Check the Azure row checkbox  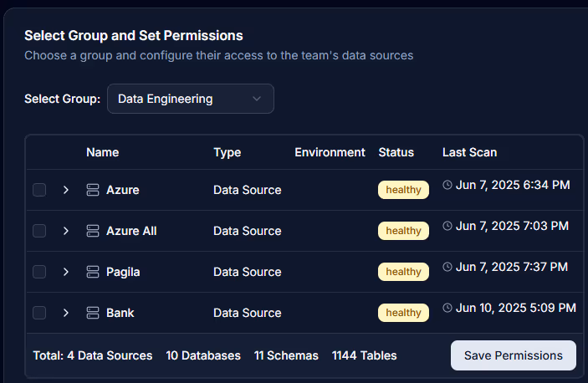(39, 190)
